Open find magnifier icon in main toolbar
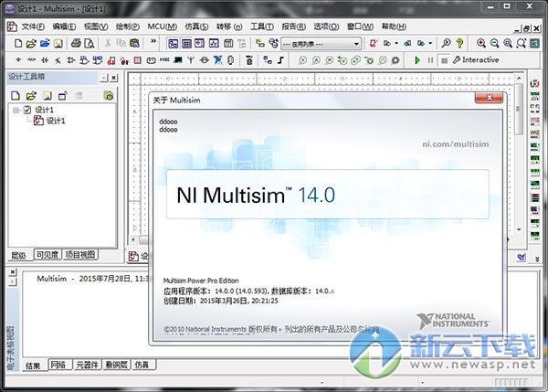Image resolution: width=548 pixels, height=392 pixels. coord(446,43)
